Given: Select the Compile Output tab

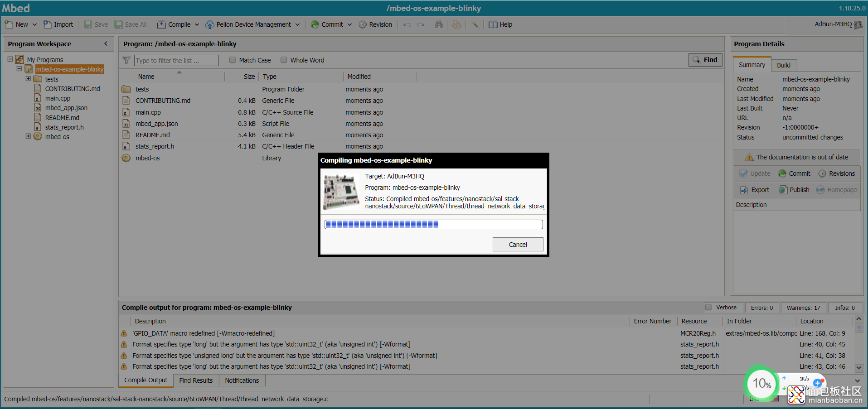Looking at the screenshot, I should 146,380.
